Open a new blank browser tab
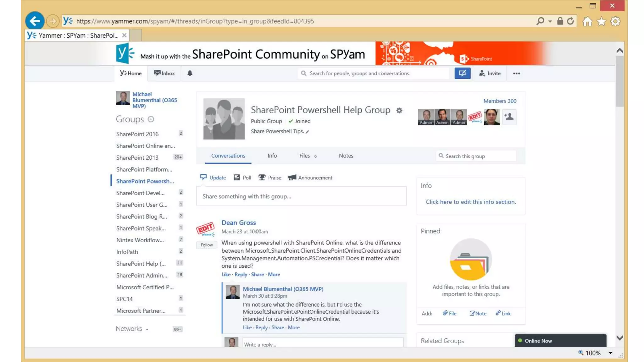 pyautogui.click(x=136, y=35)
